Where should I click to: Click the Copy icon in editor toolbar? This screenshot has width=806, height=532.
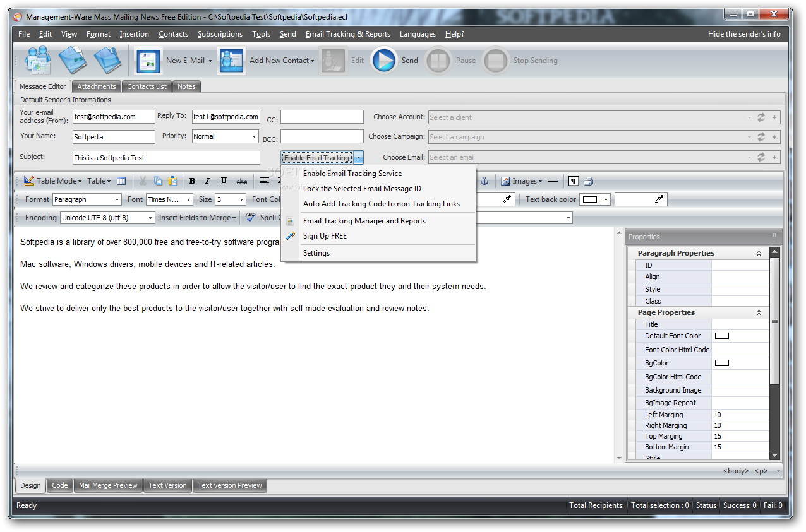(x=158, y=181)
